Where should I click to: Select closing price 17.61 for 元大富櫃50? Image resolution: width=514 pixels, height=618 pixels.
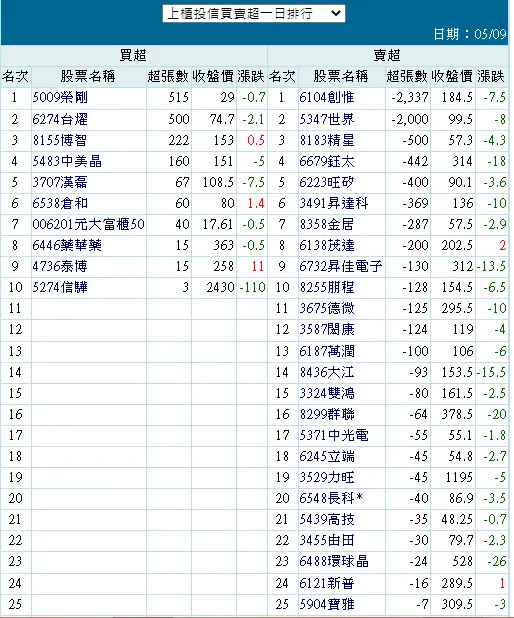(x=218, y=224)
